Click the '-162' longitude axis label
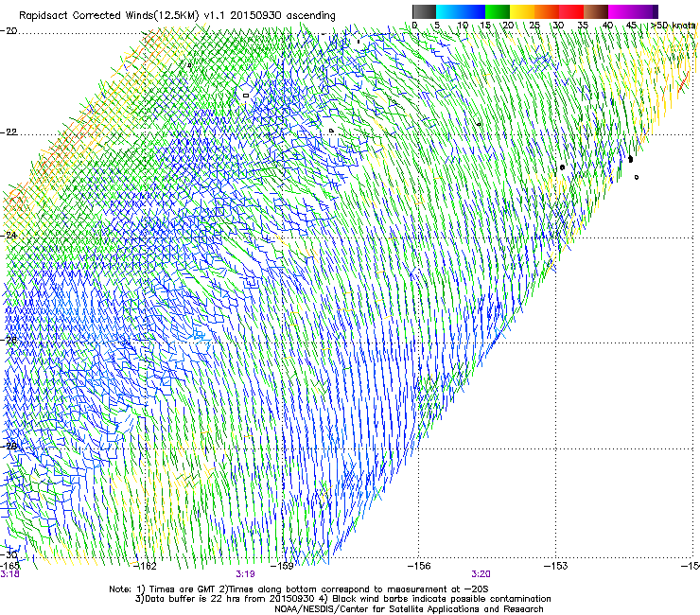 click(146, 567)
